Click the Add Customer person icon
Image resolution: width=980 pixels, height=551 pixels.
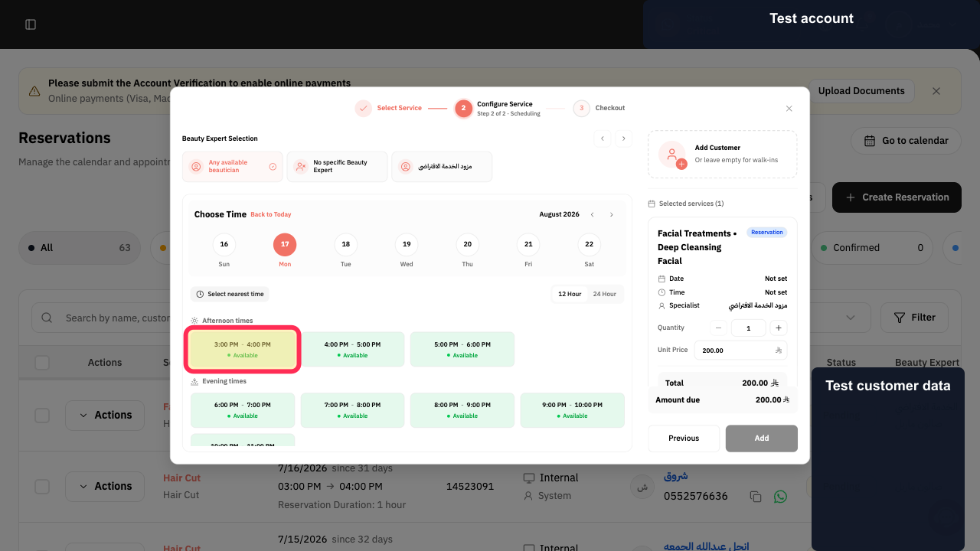click(x=673, y=155)
